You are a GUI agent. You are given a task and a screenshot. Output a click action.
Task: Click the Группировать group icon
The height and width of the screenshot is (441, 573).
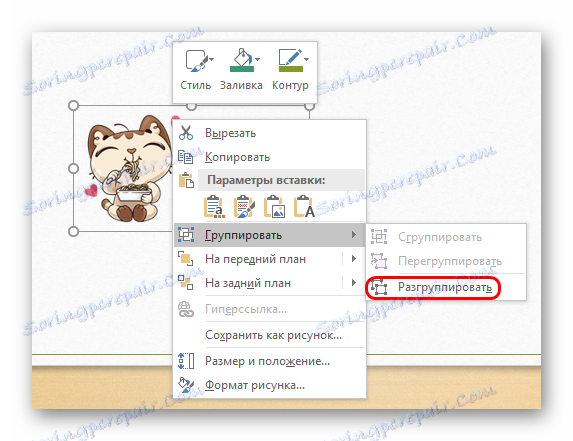(186, 235)
